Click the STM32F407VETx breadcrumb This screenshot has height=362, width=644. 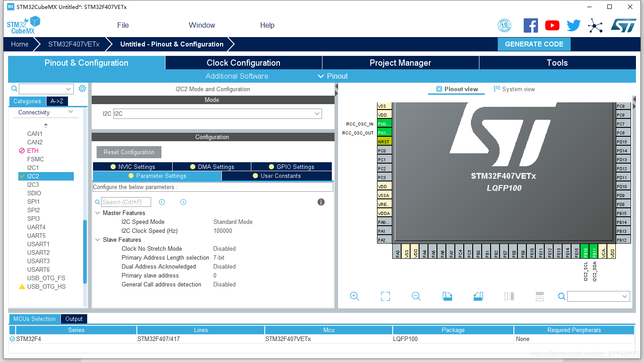[x=74, y=44]
